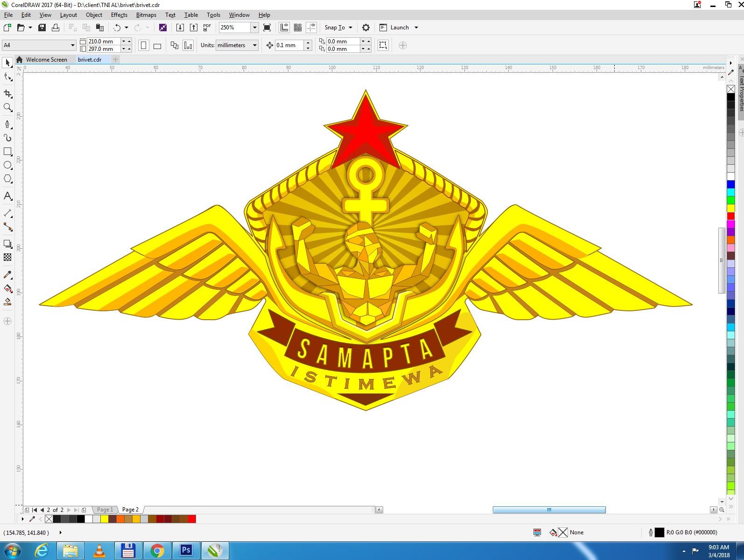Screen dimensions: 744x560
Task: Click Publish to PDF icon
Action: pos(207,28)
